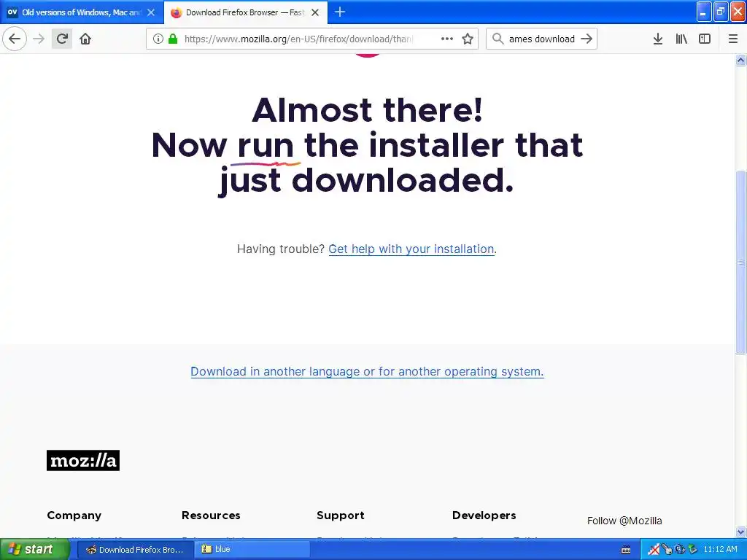Click the disconnected network tray icon

click(x=654, y=550)
